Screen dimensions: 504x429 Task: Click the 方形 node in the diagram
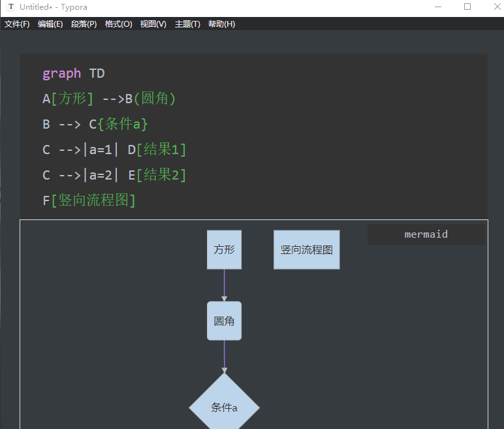tap(225, 249)
